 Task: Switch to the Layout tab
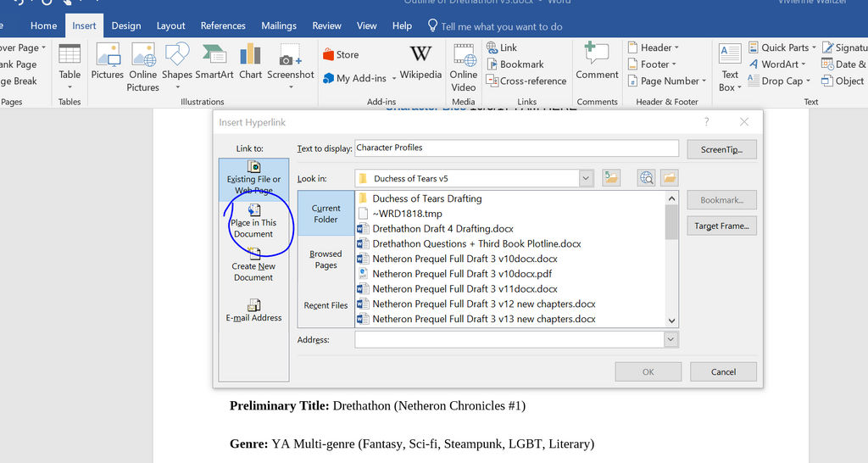170,25
